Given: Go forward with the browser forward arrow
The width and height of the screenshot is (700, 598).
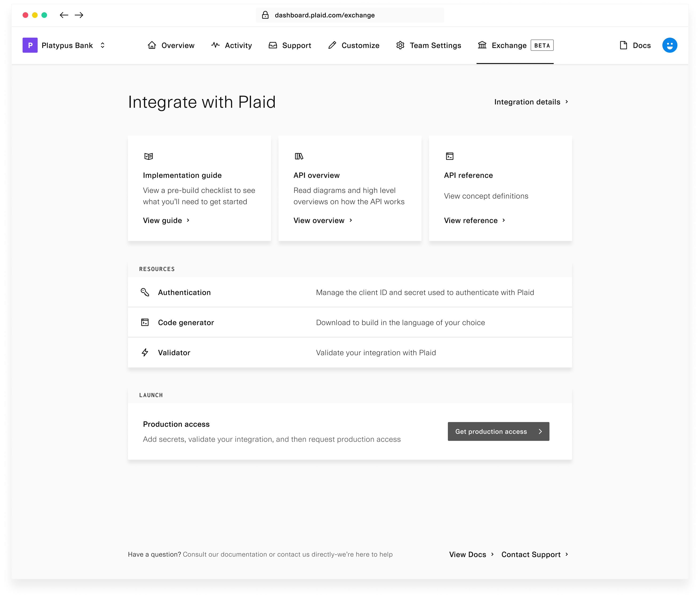Looking at the screenshot, I should (x=79, y=15).
